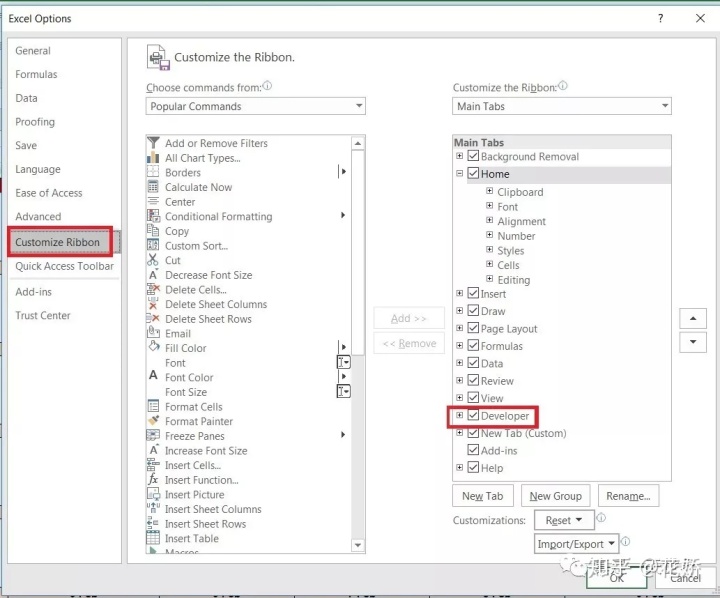Click the Copy command icon
Viewport: 720px width, 598px height.
pos(153,231)
